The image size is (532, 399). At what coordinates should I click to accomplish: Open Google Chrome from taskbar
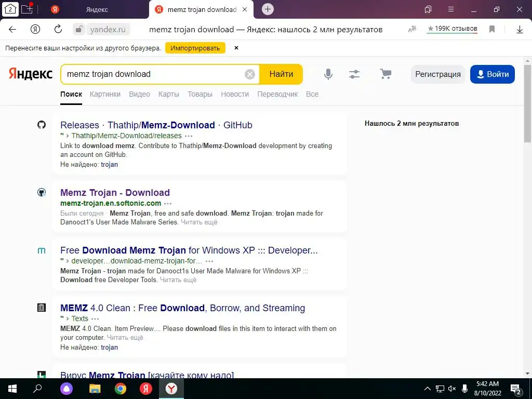pyautogui.click(x=120, y=389)
